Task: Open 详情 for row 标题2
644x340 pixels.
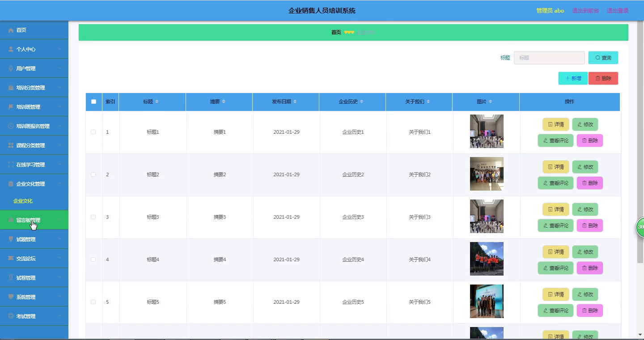Action: [556, 167]
